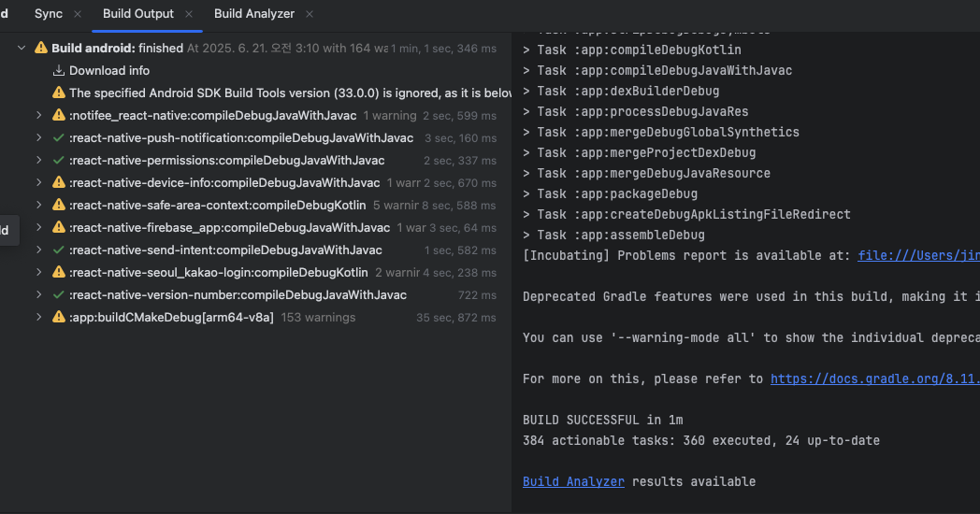This screenshot has width=980, height=514.
Task: Click the warning icon beside Build android
Action: [41, 48]
